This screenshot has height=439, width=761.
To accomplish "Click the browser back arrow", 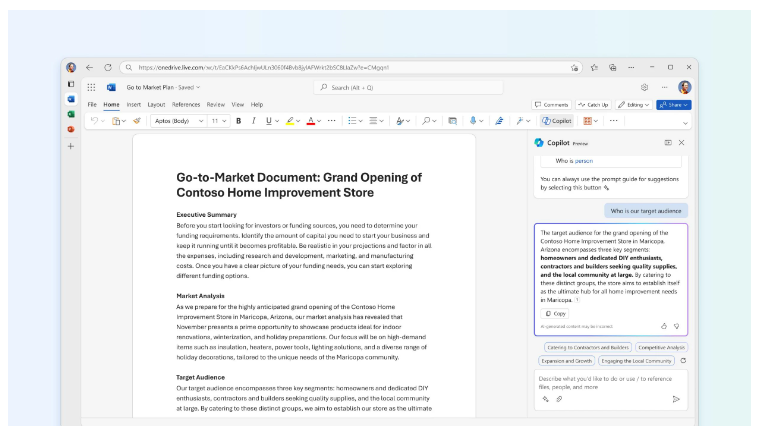I will click(89, 67).
